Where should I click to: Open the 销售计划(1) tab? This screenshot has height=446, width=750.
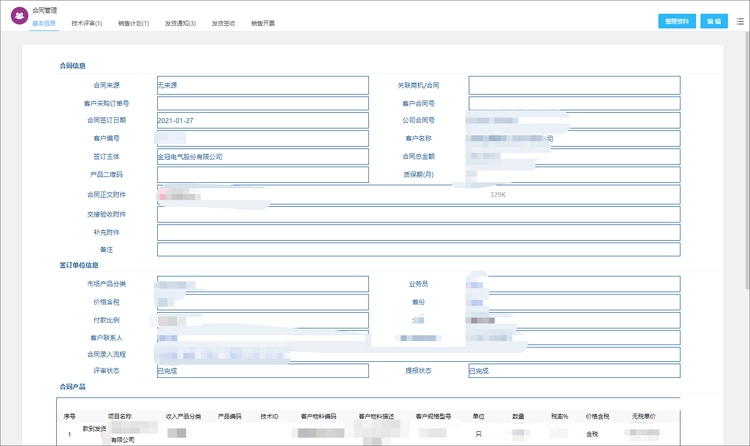tap(133, 23)
